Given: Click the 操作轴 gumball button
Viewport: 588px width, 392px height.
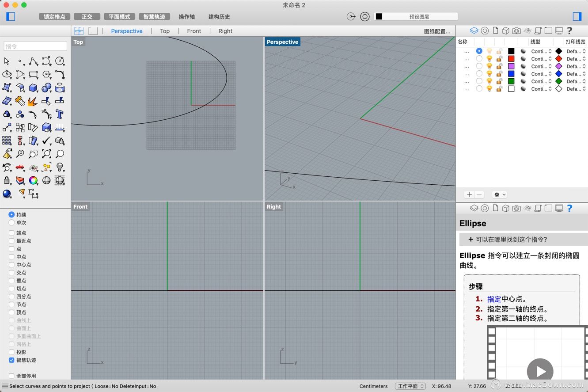Looking at the screenshot, I should click(x=186, y=17).
